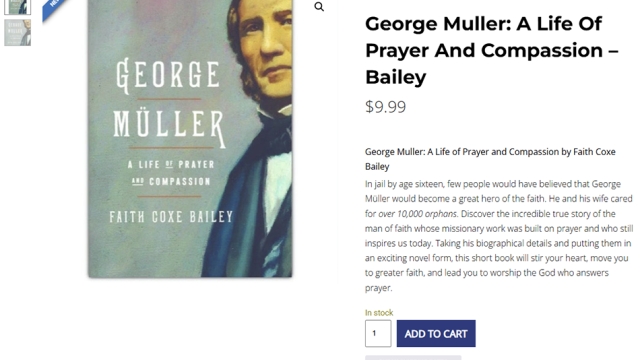The image size is (640, 360).
Task: Click the italic 'over 10,000 orphans' text
Action: coord(417,214)
